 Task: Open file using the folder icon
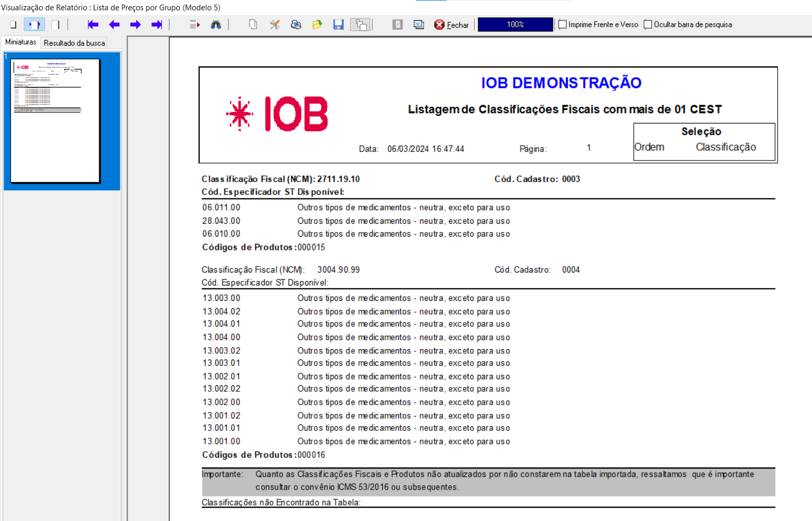tap(317, 25)
